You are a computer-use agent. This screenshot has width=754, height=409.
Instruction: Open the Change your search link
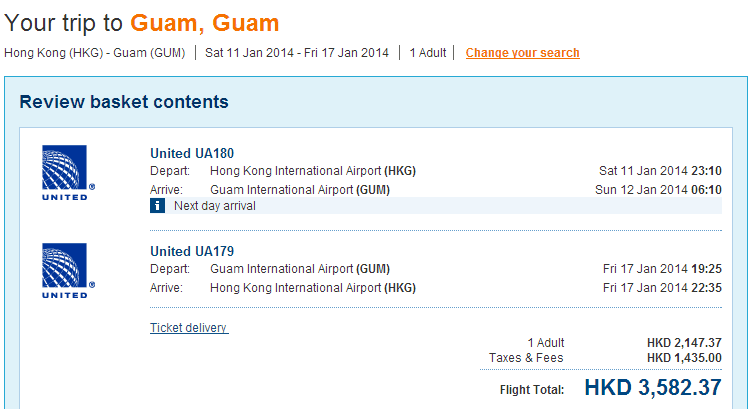tap(522, 53)
